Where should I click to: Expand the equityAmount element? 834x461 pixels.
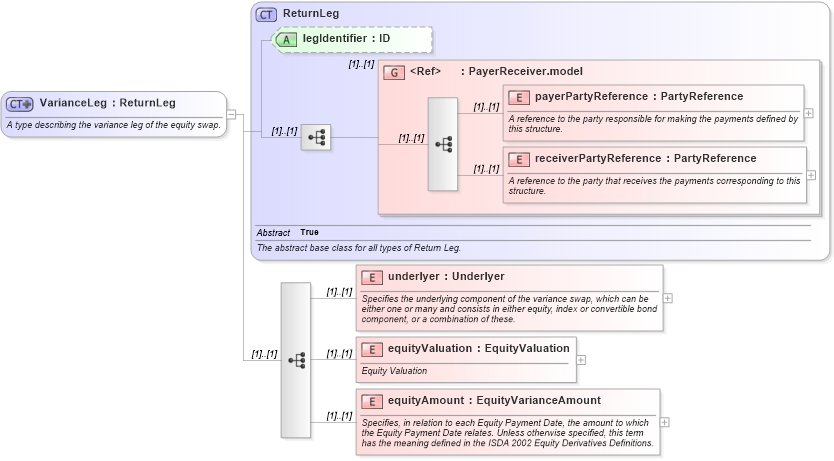click(x=664, y=422)
